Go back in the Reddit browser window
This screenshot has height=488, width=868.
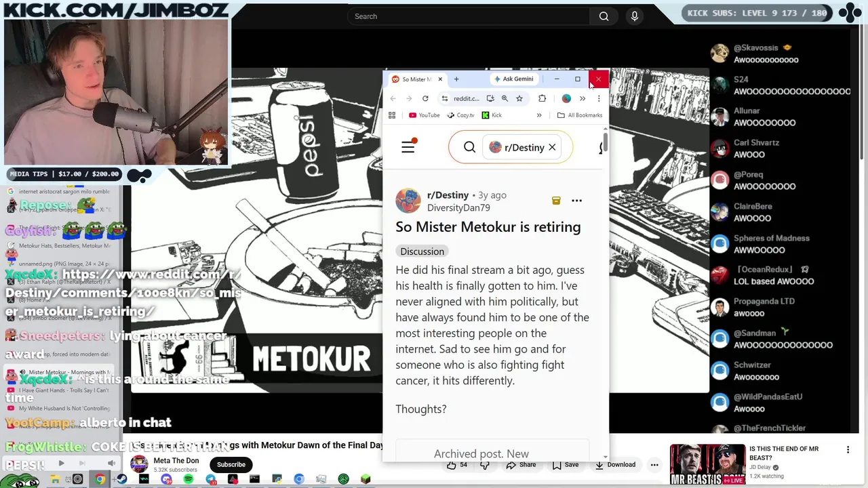[393, 98]
